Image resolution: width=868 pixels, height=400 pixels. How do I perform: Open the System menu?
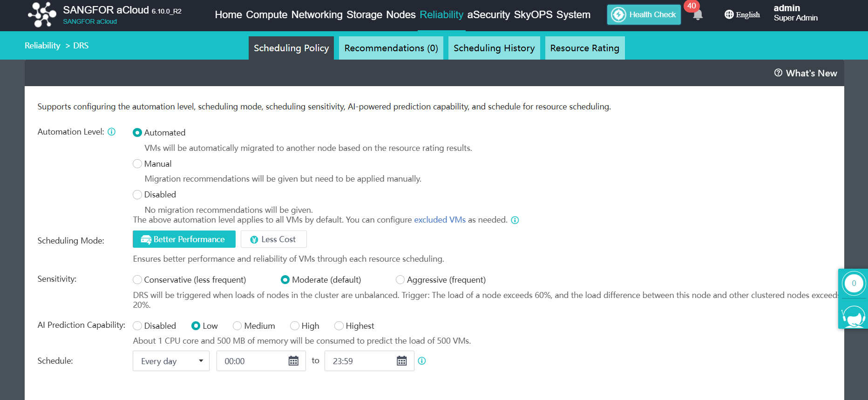tap(573, 15)
